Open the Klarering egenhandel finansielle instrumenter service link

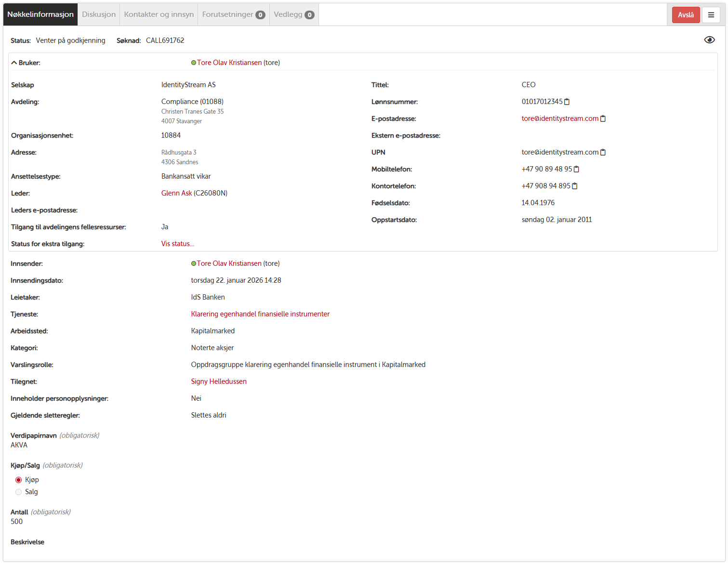260,314
